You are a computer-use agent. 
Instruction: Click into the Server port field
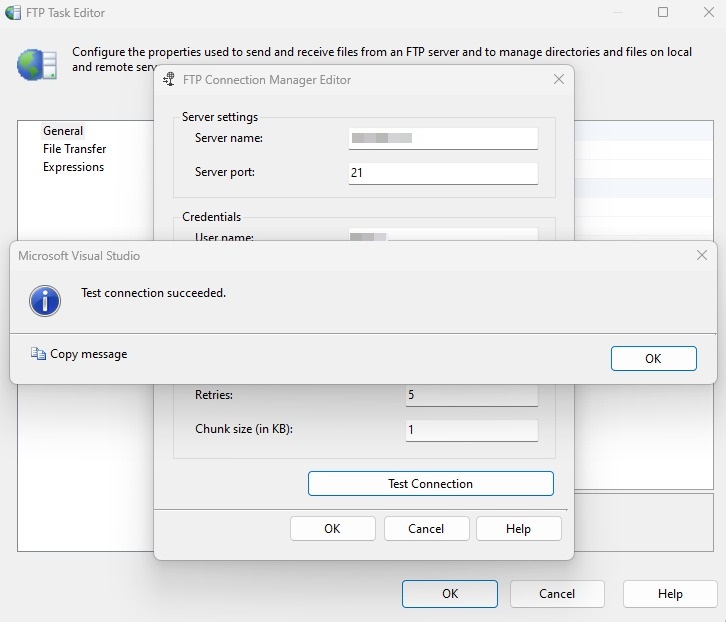443,173
